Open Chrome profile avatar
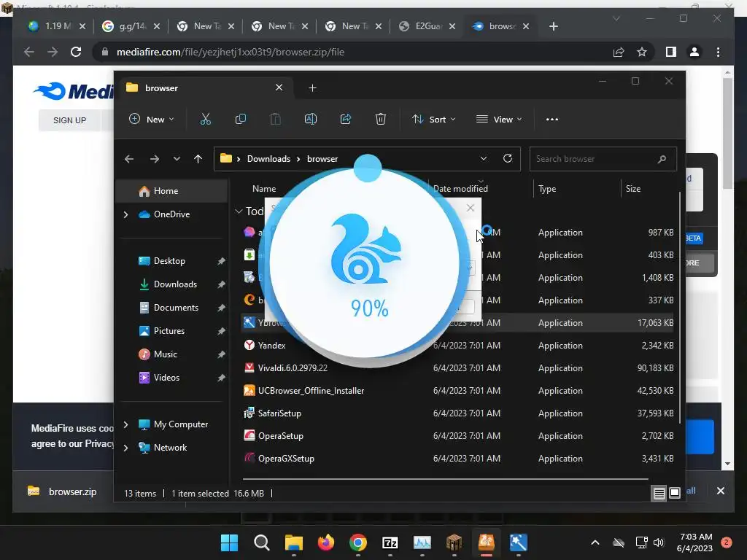This screenshot has width=747, height=560. tap(694, 52)
